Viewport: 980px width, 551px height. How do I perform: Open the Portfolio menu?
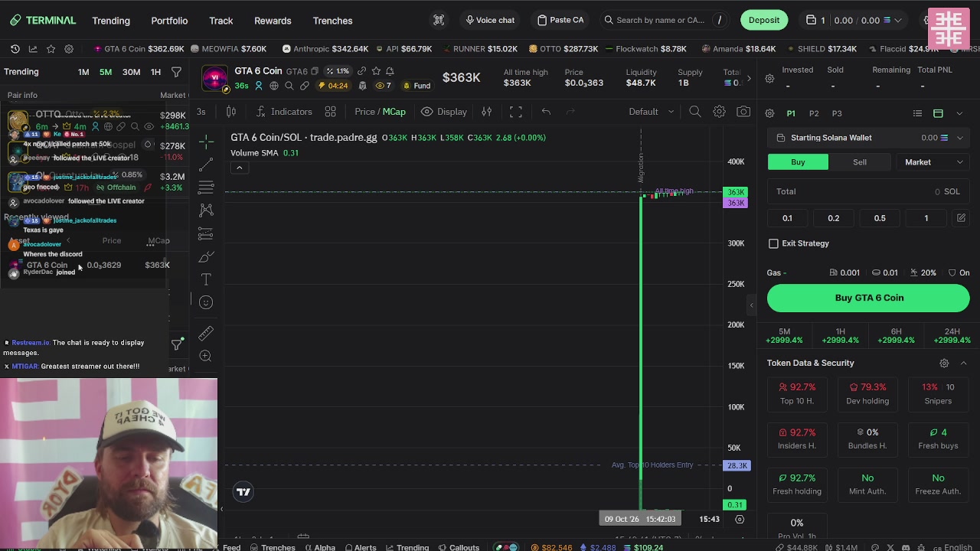tap(169, 21)
